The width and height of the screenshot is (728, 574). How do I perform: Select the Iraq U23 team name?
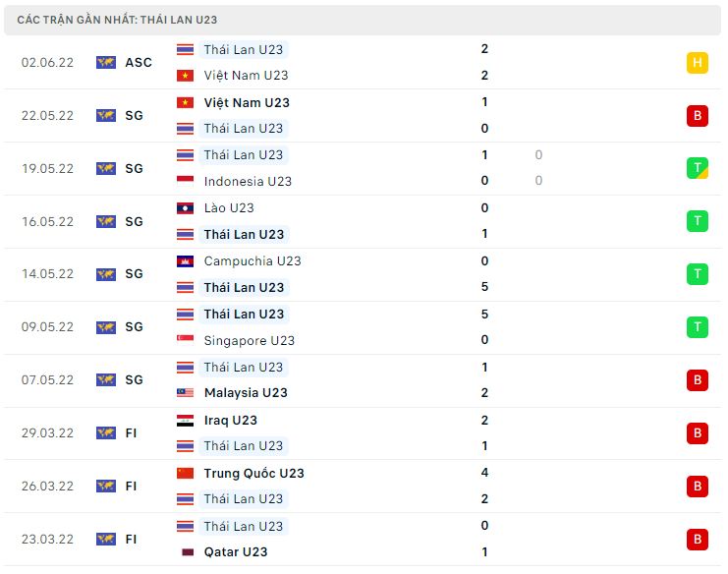(x=230, y=421)
